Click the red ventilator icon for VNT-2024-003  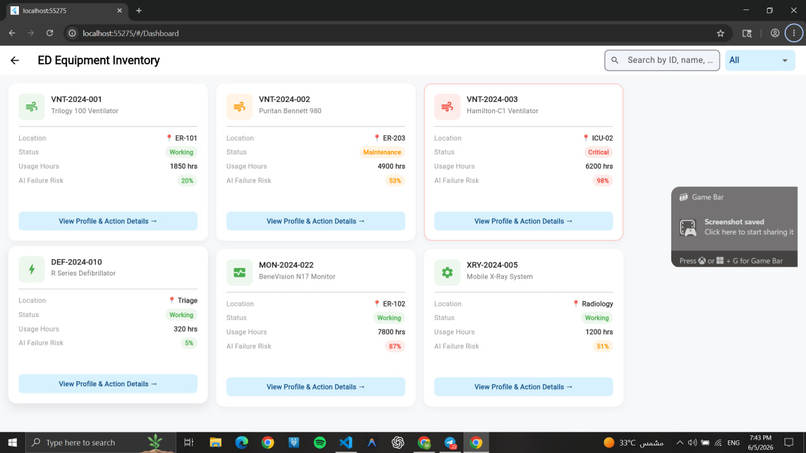coord(447,106)
